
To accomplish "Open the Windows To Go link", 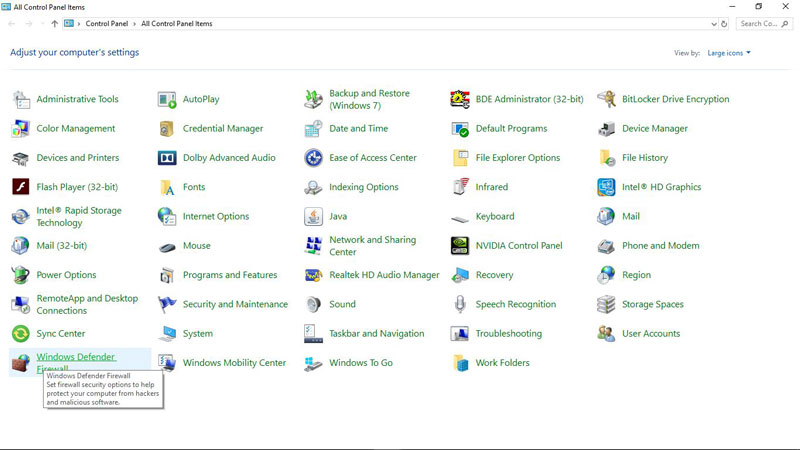I will tap(361, 363).
